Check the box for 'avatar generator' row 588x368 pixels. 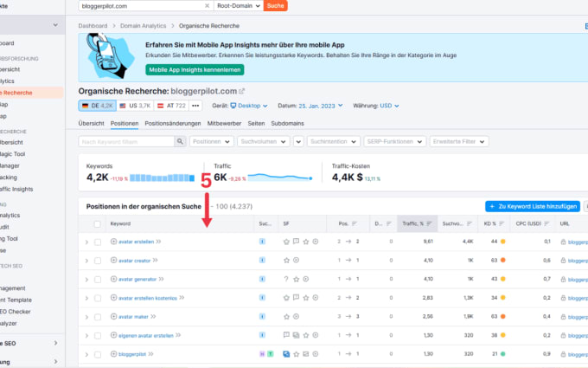point(98,280)
